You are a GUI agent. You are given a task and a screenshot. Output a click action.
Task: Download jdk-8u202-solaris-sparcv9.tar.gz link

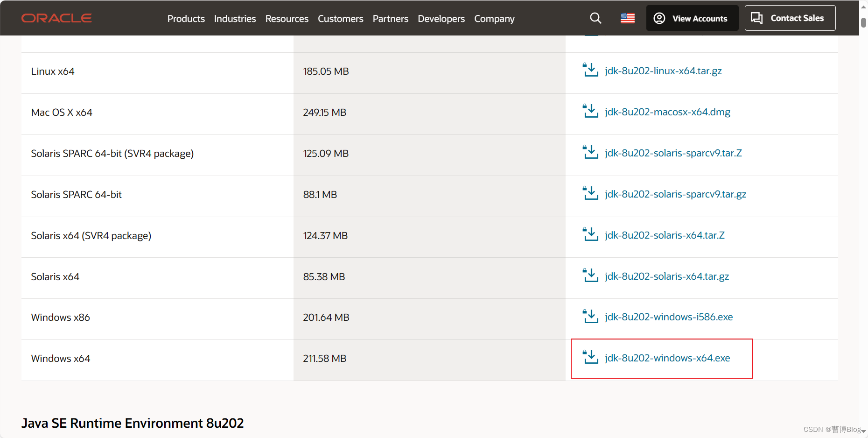coord(675,194)
